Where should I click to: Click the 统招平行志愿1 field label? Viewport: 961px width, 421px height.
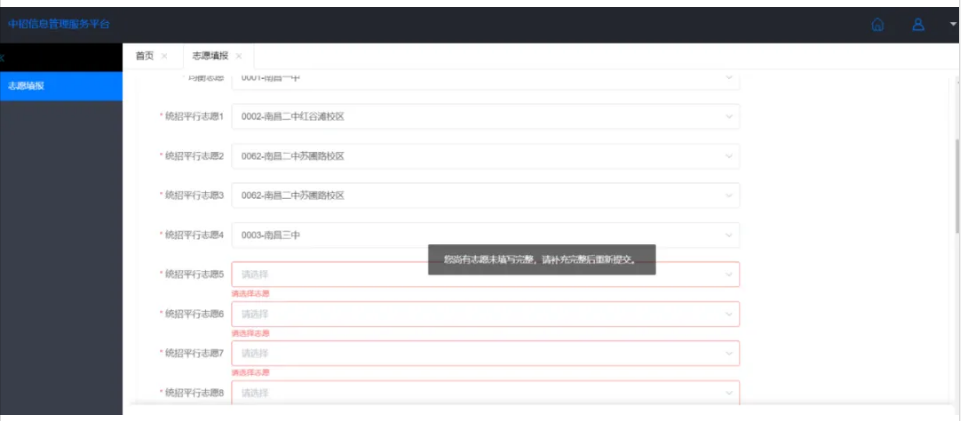pos(194,116)
